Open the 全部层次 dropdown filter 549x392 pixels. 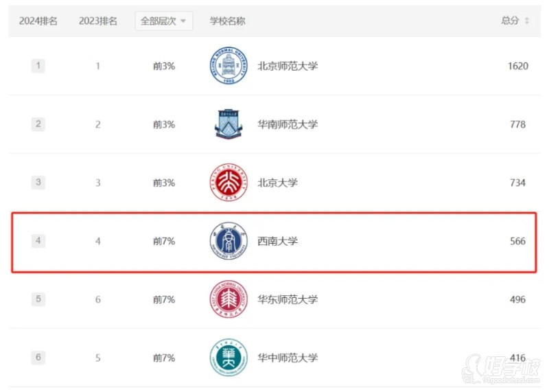click(163, 21)
